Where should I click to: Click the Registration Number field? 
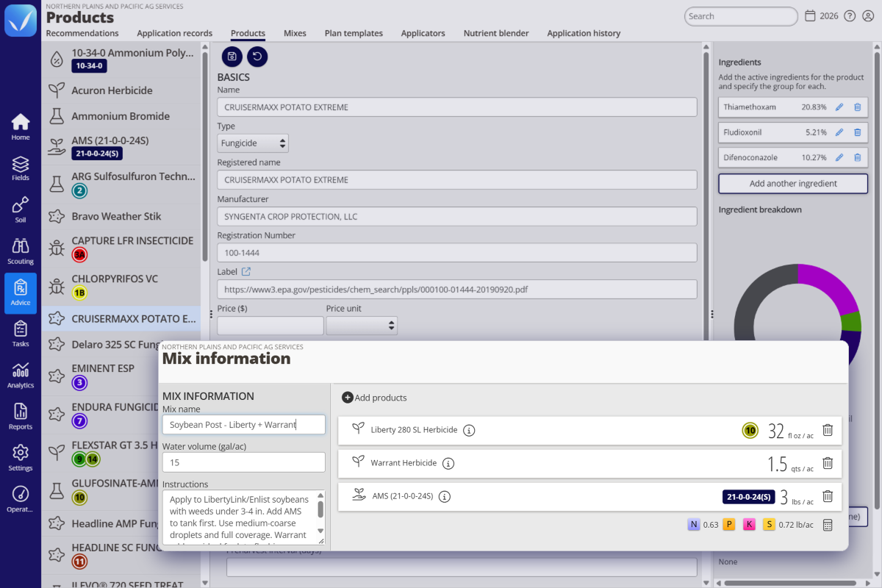(x=457, y=253)
